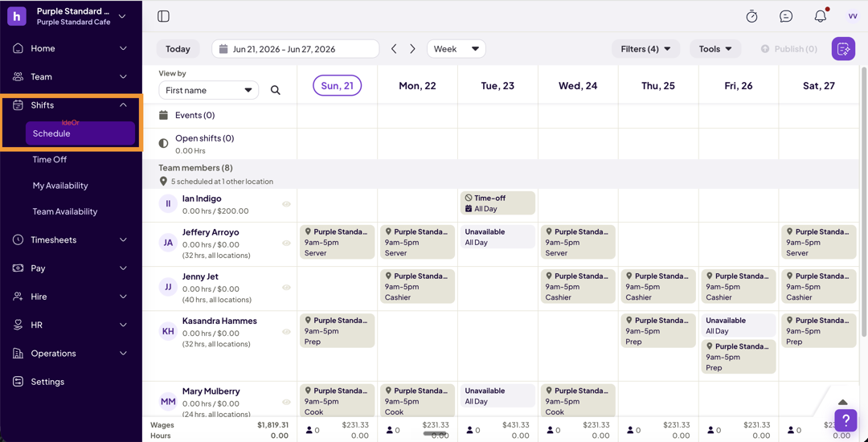Click the $1,819.31 total wages value
This screenshot has height=442, width=868.
273,425
